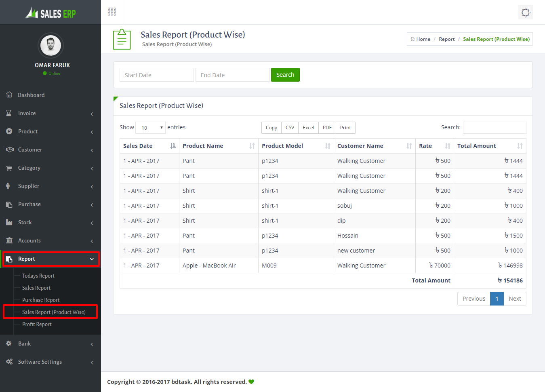
Task: Click the grid menu toggle icon
Action: pyautogui.click(x=112, y=12)
